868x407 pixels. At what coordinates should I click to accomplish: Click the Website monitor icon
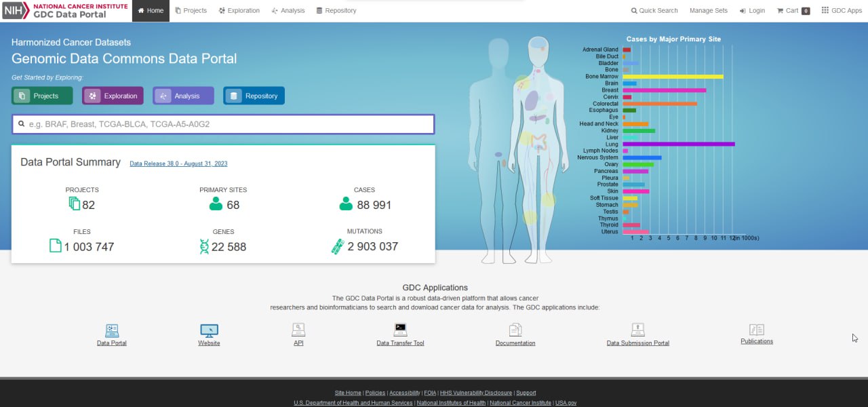click(x=209, y=330)
